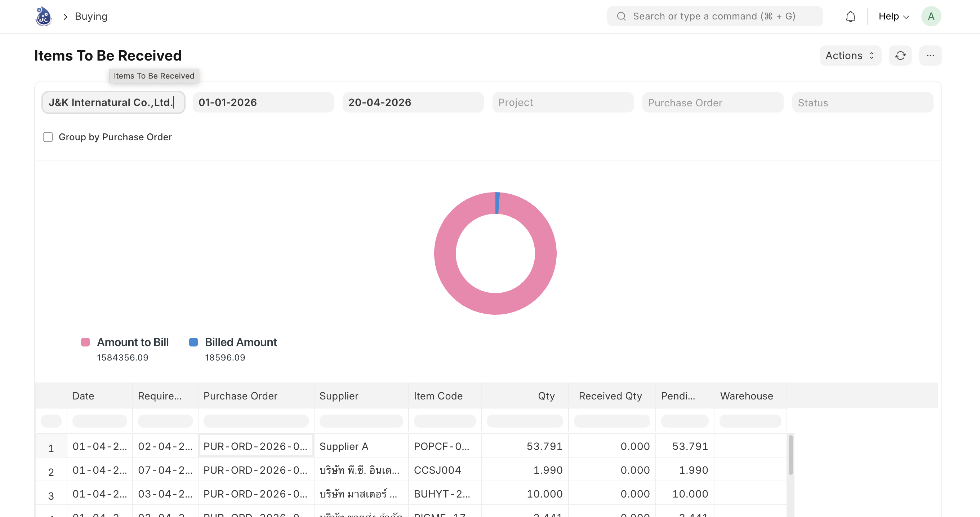Select Qty 10.000 in row 3
The width and height of the screenshot is (980, 517).
[525, 494]
